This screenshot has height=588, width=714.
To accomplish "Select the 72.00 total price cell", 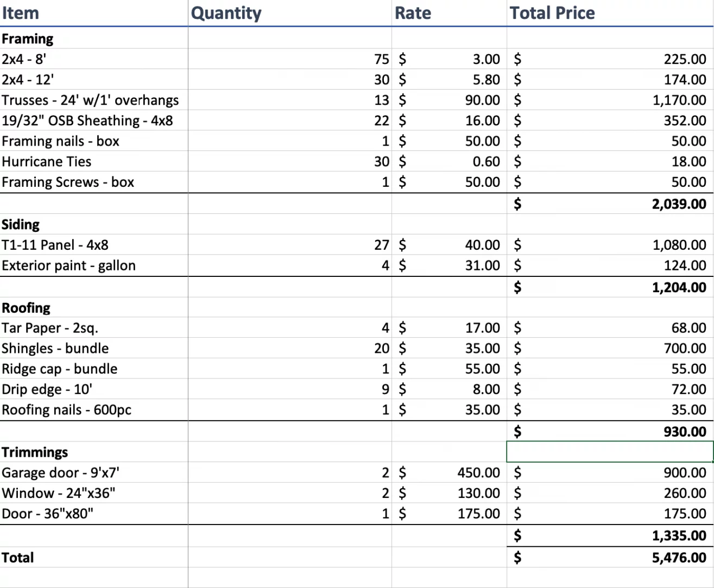I will (610, 389).
